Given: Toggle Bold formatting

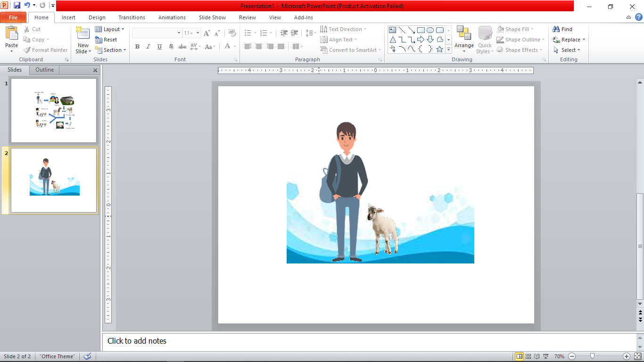Looking at the screenshot, I should coord(137,47).
